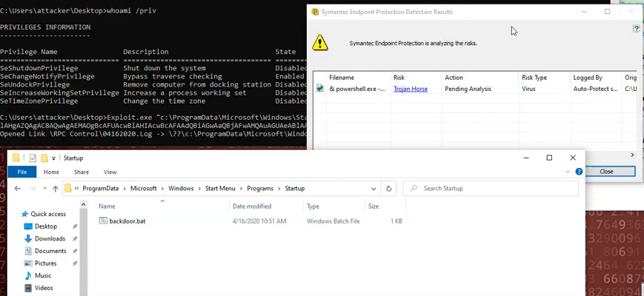The height and width of the screenshot is (296, 644).
Task: Click the Properties quick access toolbar icon
Action: click(32, 158)
